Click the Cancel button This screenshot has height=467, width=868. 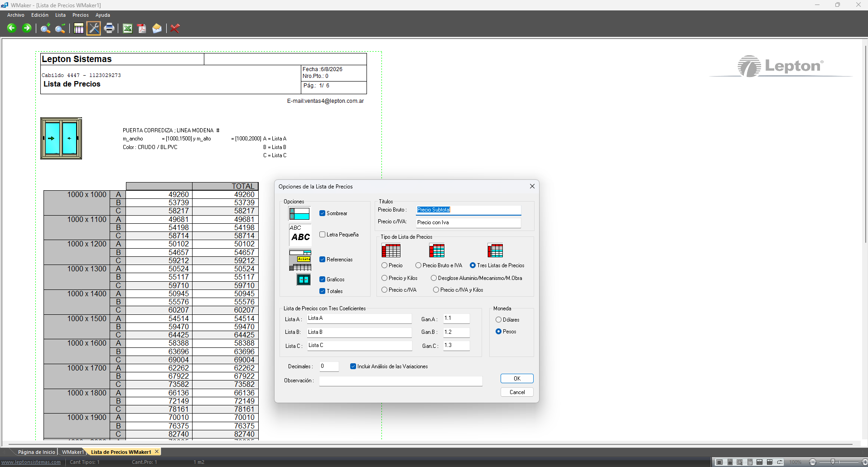pos(517,392)
